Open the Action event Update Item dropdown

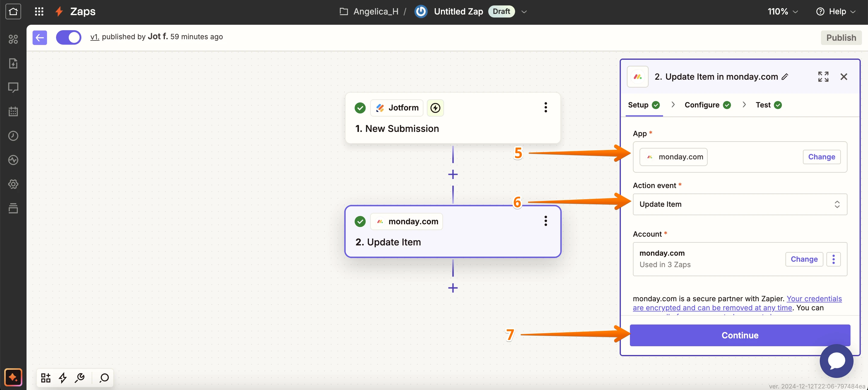point(740,204)
